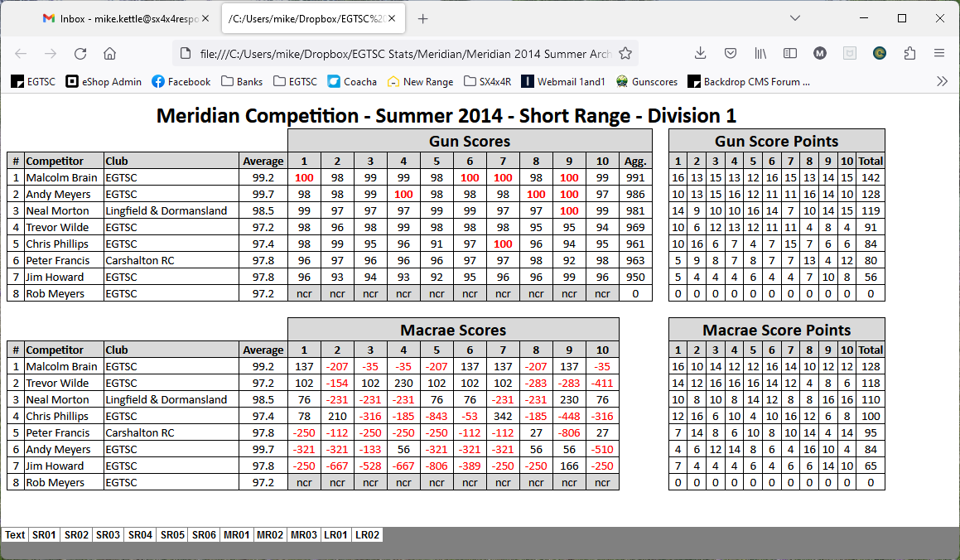
Task: Open the Firefox application menu
Action: pos(939,54)
